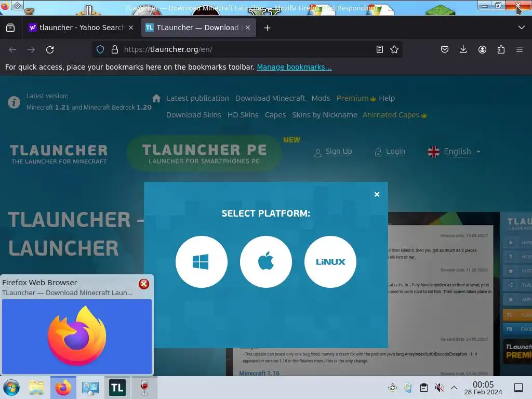Expand hidden system tray icons arrow
Image resolution: width=532 pixels, height=399 pixels.
[454, 388]
